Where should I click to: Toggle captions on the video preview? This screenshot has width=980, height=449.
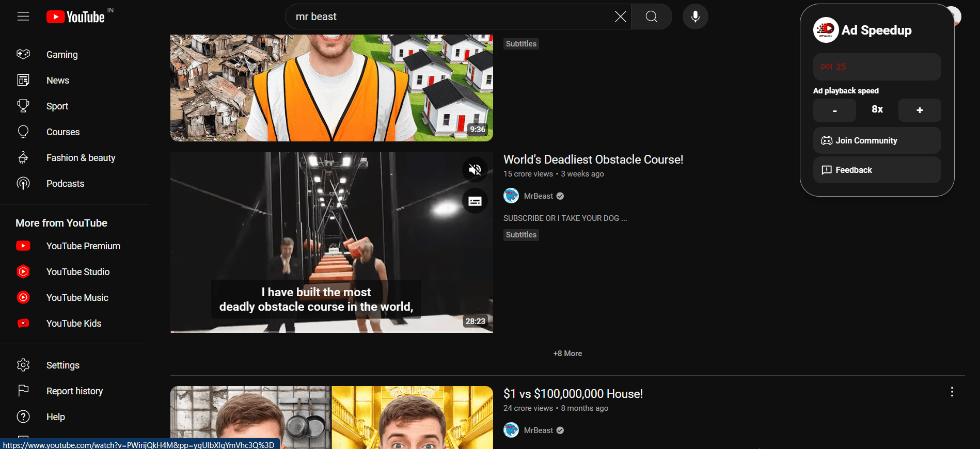475,201
